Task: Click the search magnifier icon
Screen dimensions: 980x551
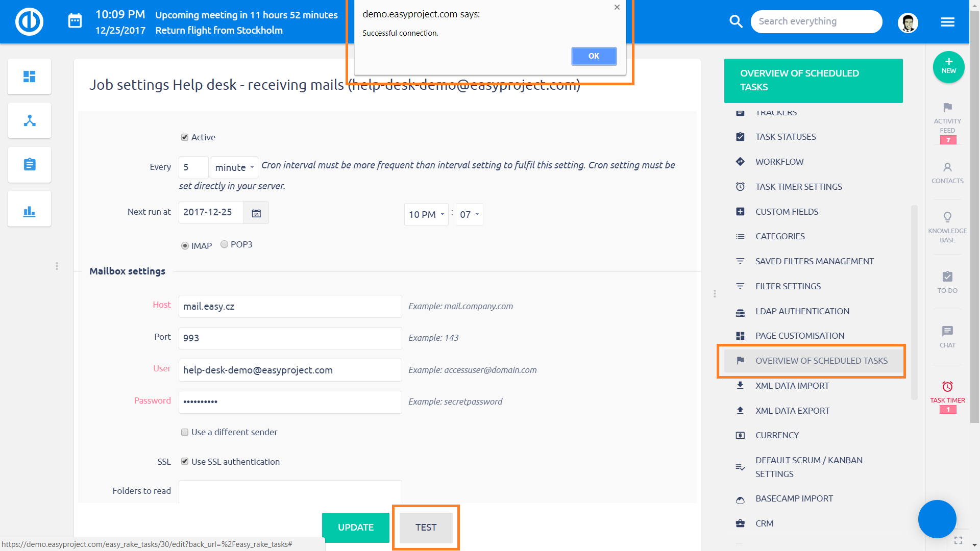Action: click(736, 21)
